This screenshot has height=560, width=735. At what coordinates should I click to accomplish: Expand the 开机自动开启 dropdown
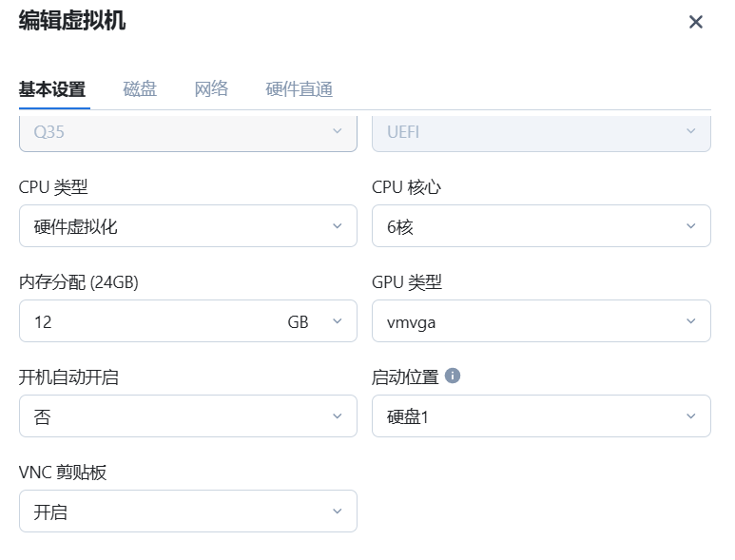[x=187, y=416]
